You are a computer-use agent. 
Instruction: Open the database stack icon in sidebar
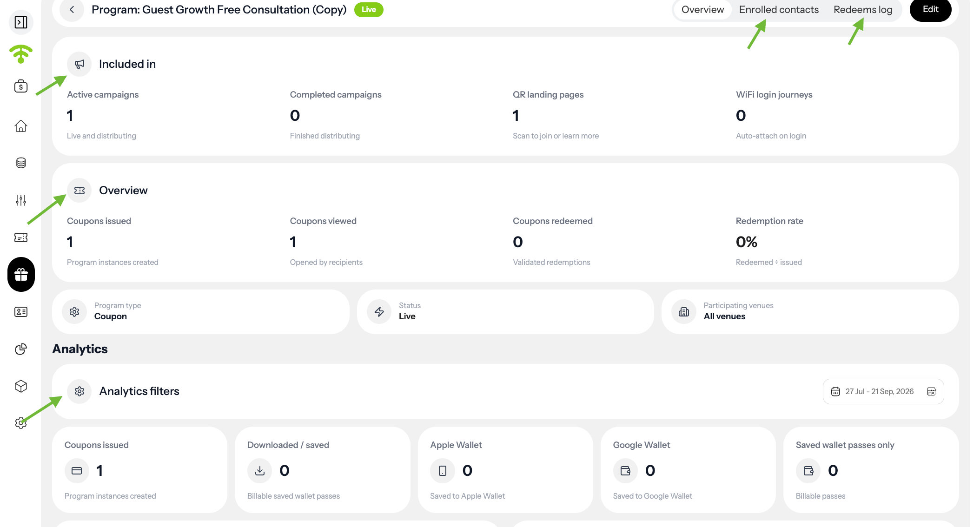coord(21,163)
